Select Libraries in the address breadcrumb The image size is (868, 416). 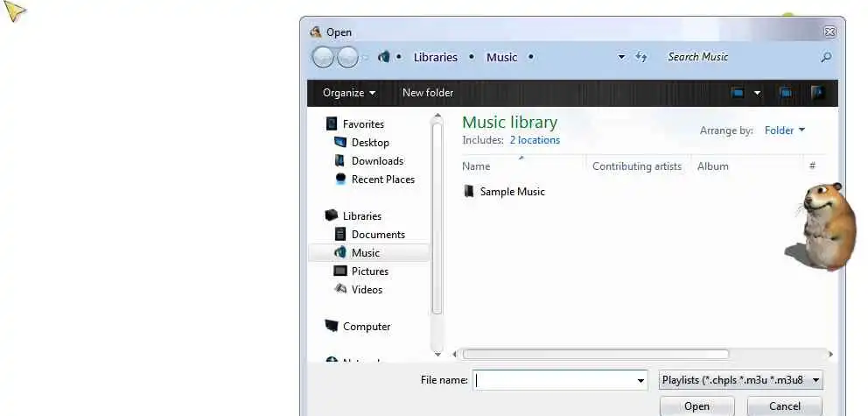436,57
